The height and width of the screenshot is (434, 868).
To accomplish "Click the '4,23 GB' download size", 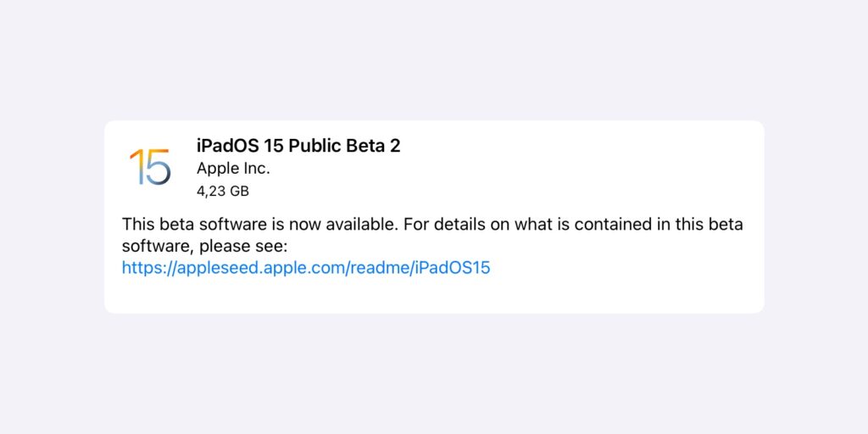I will click(223, 191).
